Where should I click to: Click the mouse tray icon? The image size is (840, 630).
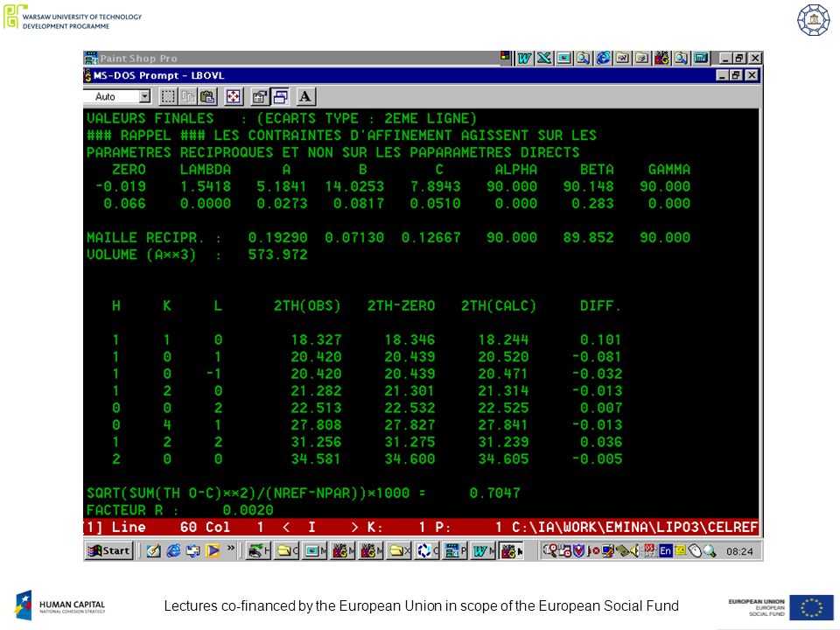pyautogui.click(x=695, y=550)
